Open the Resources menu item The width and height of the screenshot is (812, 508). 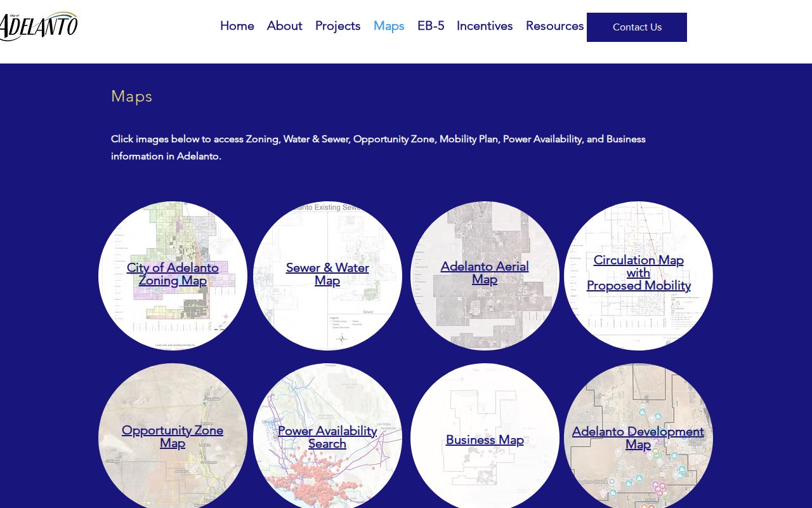coord(554,26)
